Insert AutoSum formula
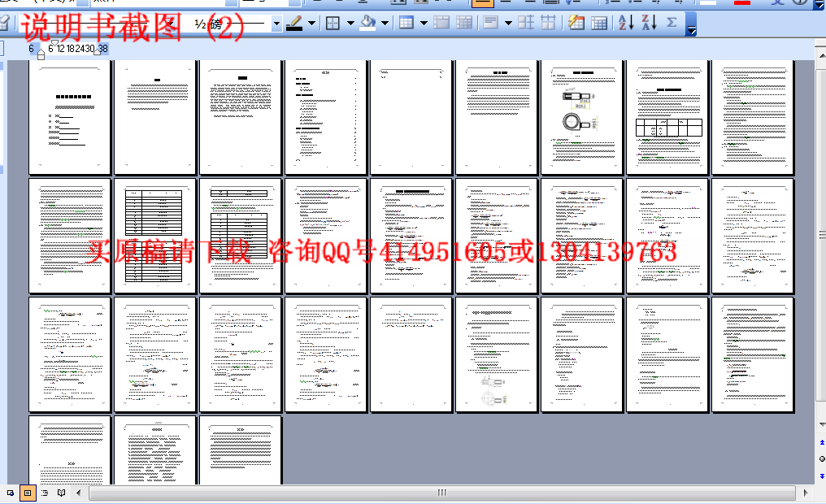 click(672, 24)
